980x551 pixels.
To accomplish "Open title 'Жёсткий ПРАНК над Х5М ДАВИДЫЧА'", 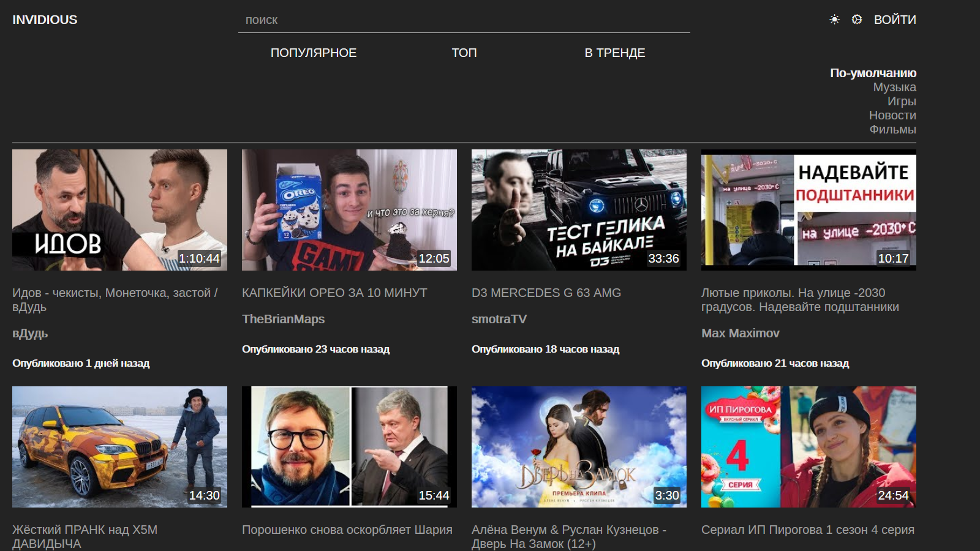I will point(85,537).
